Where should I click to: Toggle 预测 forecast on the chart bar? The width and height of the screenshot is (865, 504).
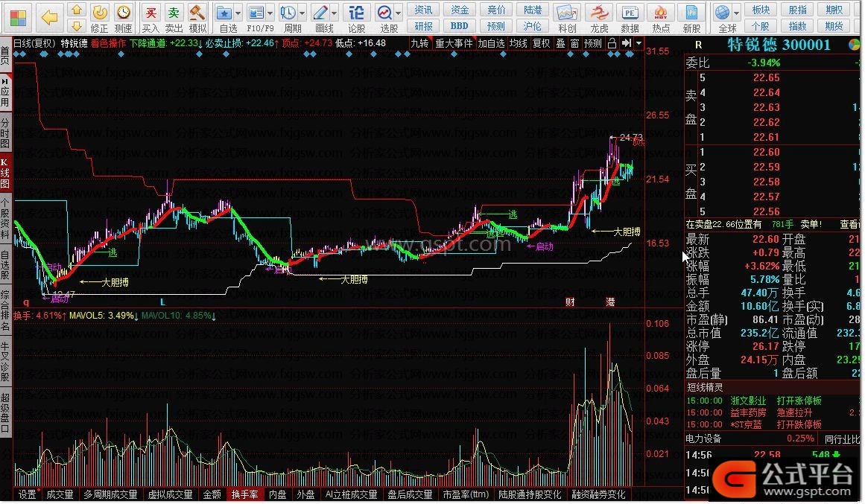(593, 43)
